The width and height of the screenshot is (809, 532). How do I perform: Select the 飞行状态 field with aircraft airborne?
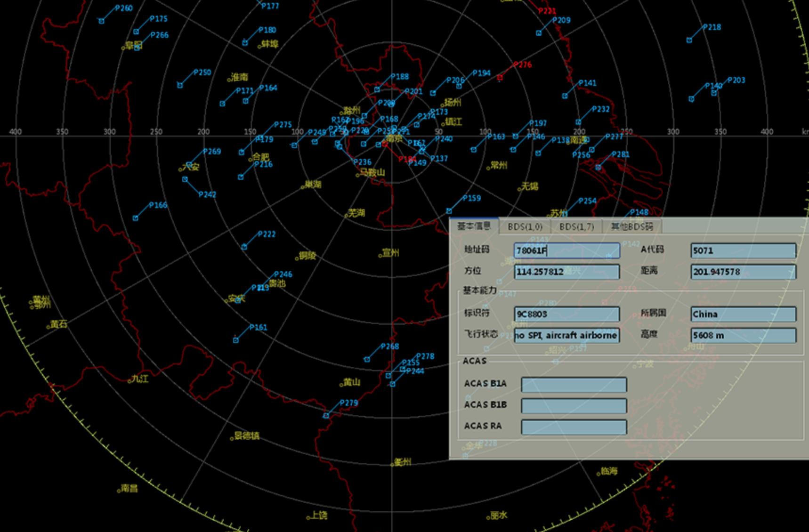pos(566,335)
